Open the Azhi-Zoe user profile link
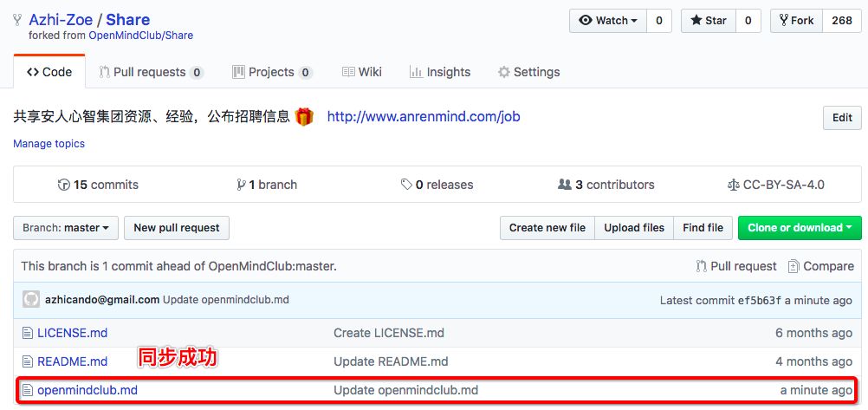 (61, 20)
